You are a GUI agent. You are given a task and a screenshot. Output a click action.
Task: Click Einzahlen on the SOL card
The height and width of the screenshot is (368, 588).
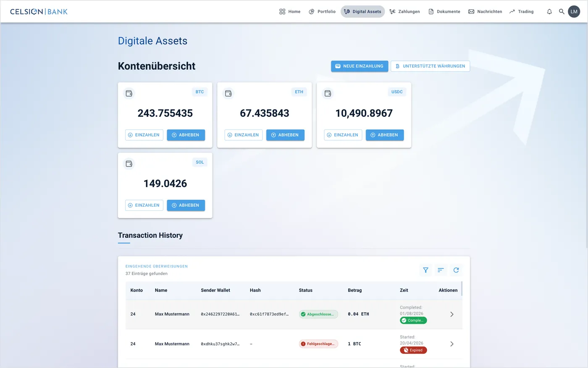coord(144,205)
